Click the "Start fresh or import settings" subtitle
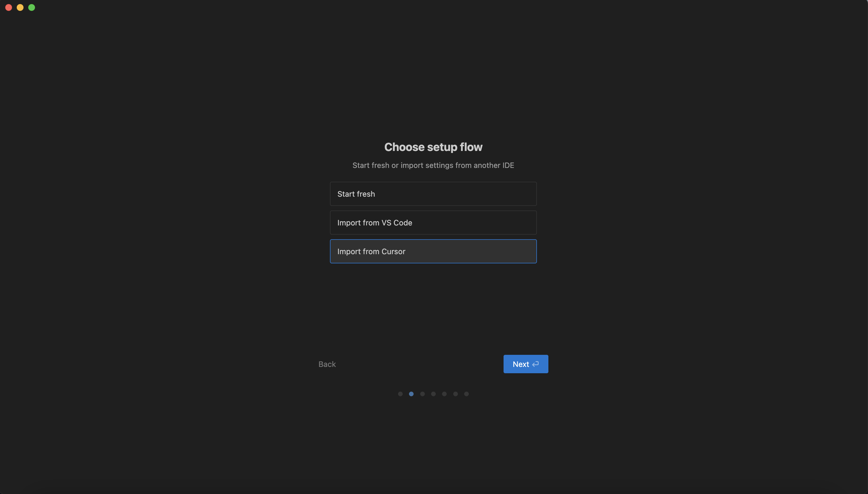Viewport: 868px width, 494px height. point(433,165)
